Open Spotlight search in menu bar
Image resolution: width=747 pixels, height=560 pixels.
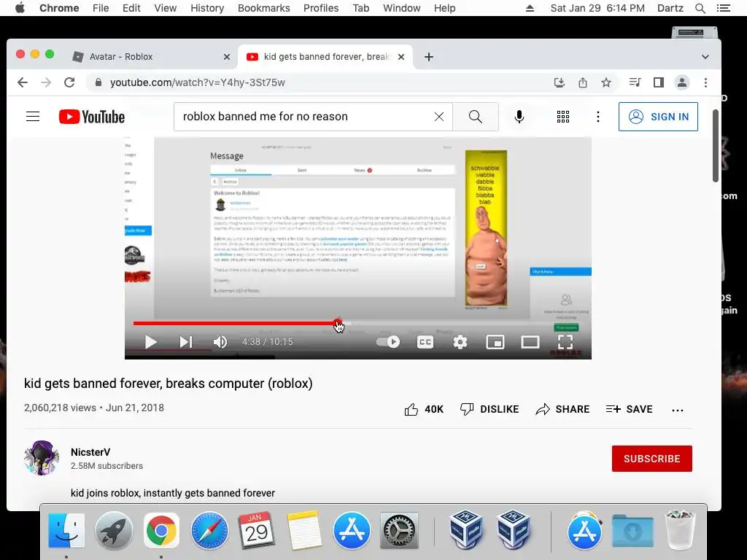click(700, 8)
